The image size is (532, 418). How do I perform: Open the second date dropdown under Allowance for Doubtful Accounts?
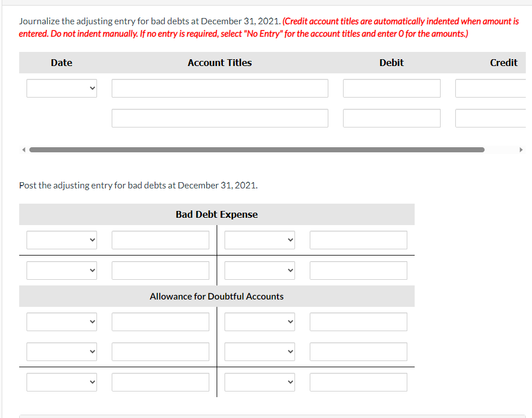(x=61, y=351)
